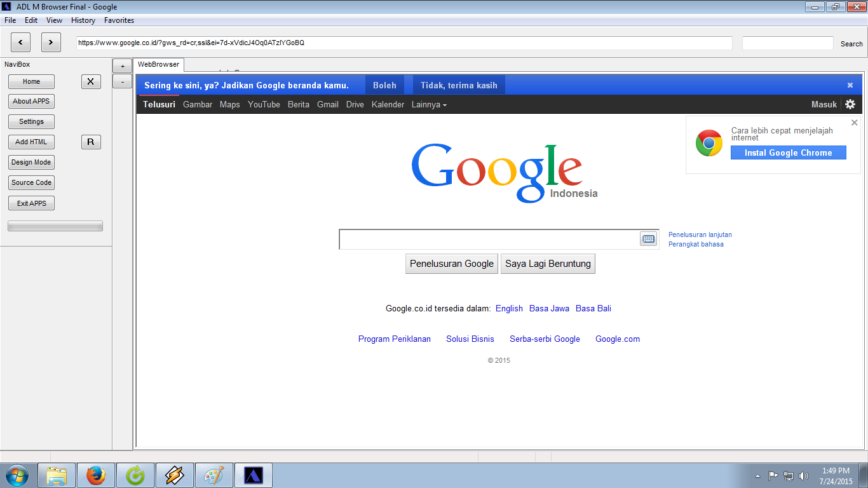Click Exit APPS button
The image size is (868, 488).
[31, 203]
